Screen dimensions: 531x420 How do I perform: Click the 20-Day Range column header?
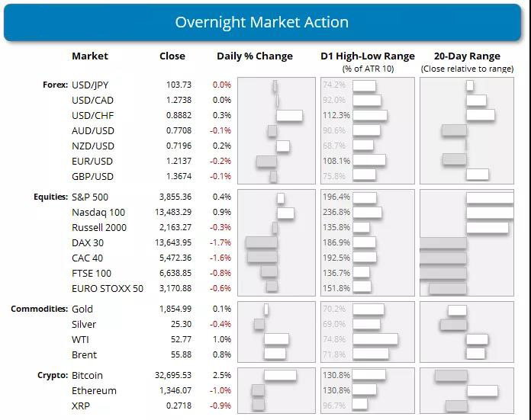(467, 56)
